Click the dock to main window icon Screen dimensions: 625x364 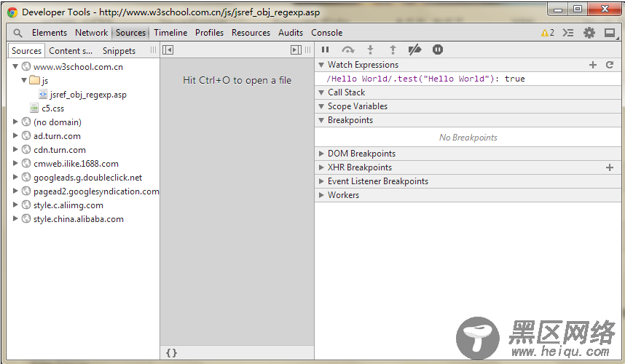(610, 33)
